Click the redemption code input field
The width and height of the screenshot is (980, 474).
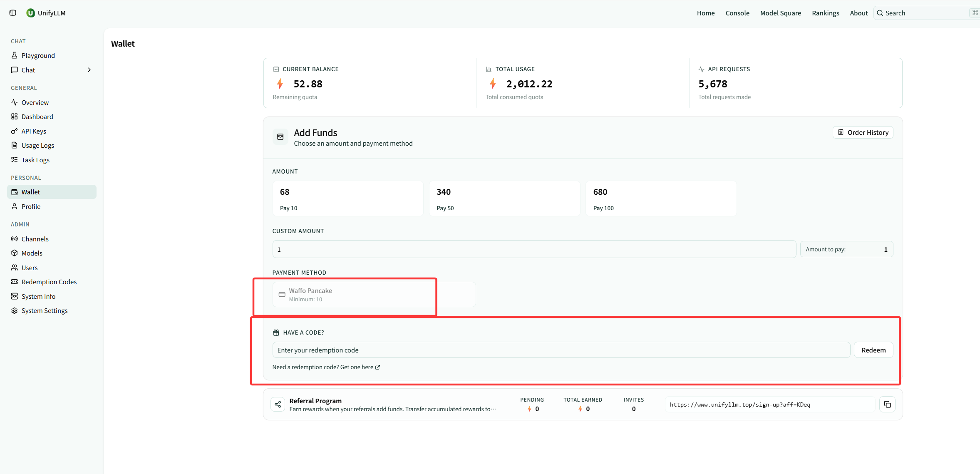click(561, 350)
